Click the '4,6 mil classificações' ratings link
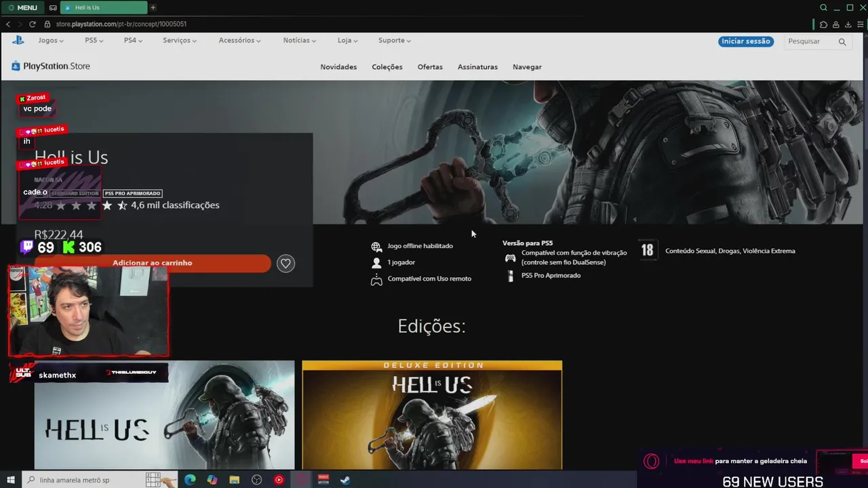The height and width of the screenshot is (488, 868). click(x=175, y=205)
